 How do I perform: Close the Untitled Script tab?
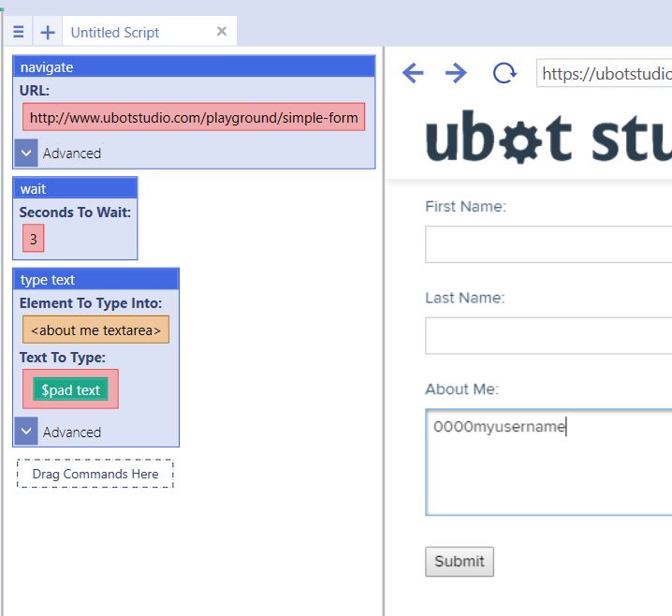pos(222,31)
